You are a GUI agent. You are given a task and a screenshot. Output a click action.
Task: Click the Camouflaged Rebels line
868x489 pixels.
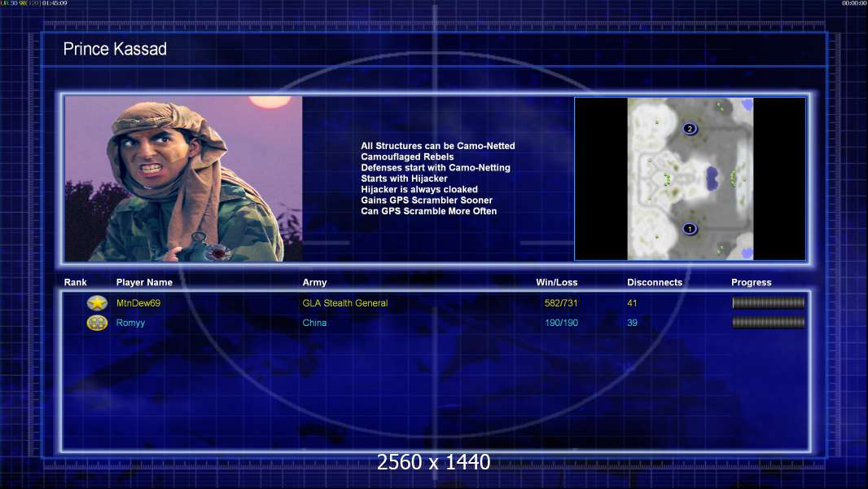(407, 156)
